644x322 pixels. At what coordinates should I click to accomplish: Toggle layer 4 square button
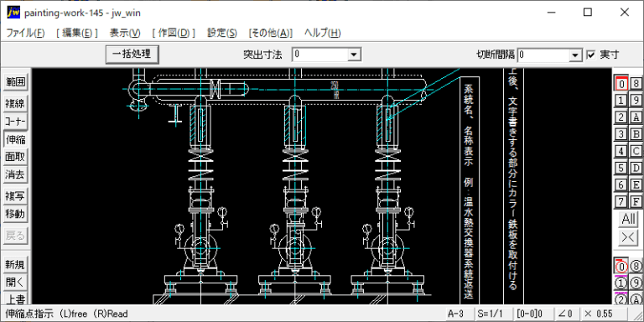point(621,151)
